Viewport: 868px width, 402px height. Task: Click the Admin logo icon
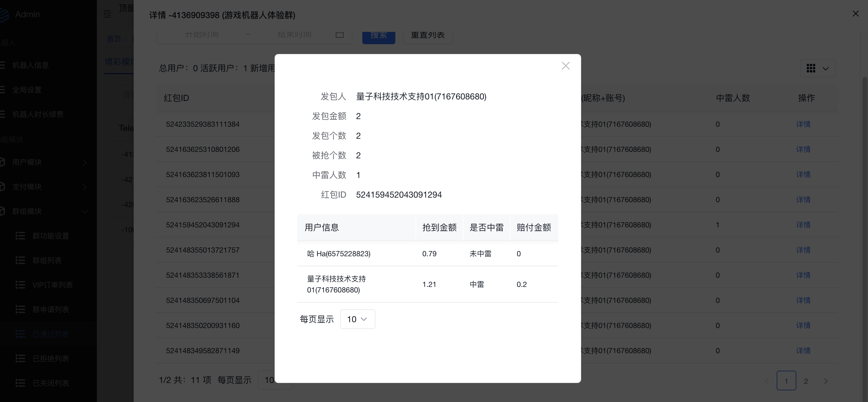4,14
